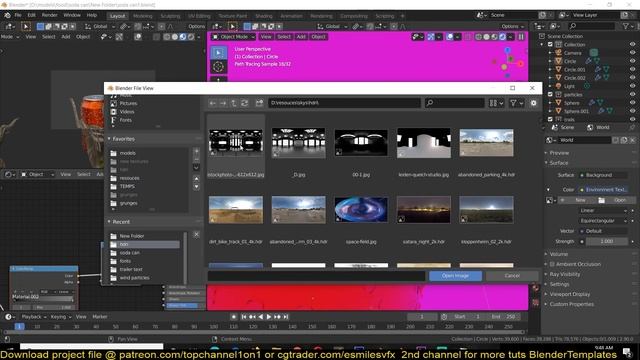Open display mode dropdown in file view
640x360 pixels.
(496, 103)
